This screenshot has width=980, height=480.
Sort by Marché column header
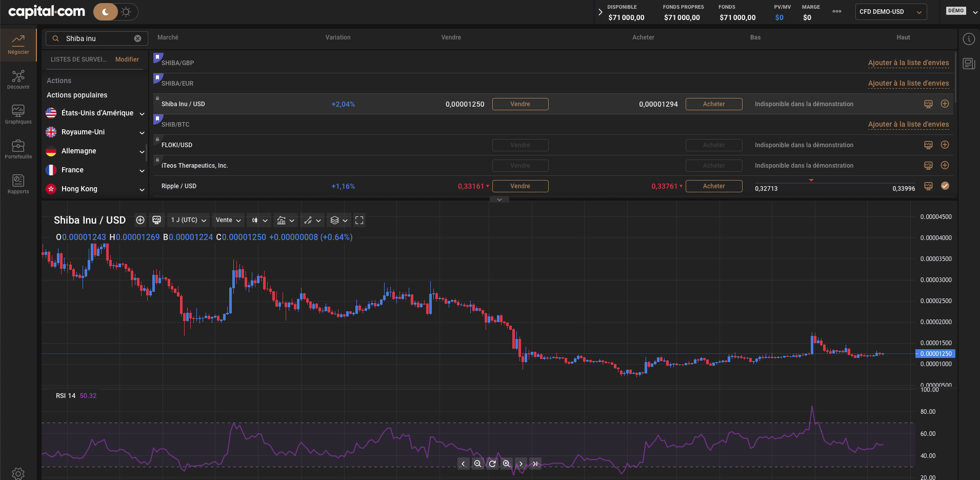click(x=168, y=37)
